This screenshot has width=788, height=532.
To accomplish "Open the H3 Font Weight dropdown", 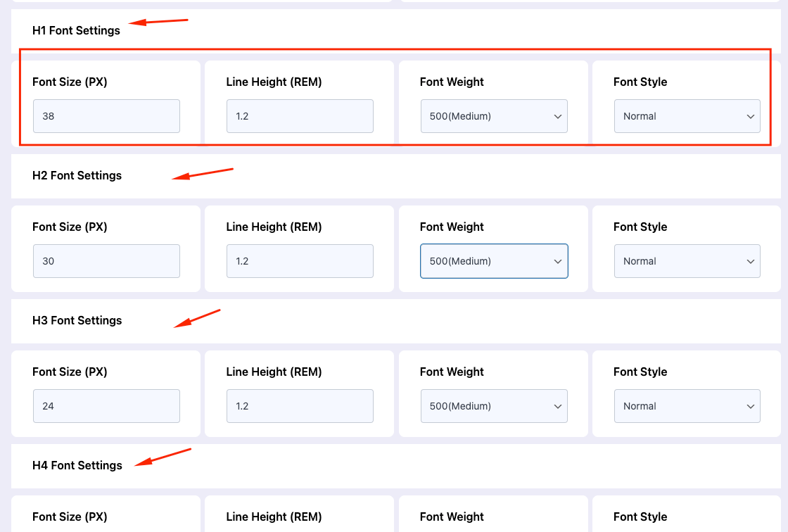I will pyautogui.click(x=494, y=406).
